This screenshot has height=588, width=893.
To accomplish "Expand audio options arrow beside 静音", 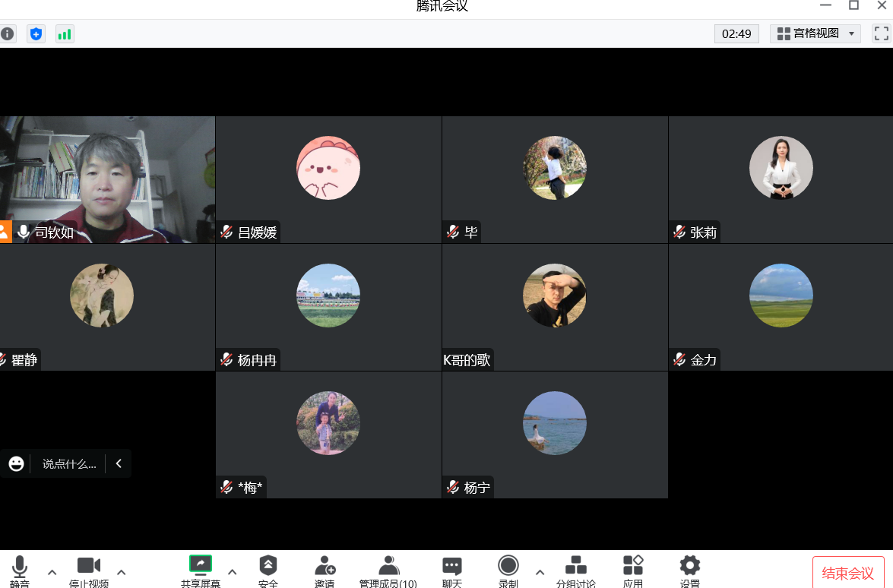I will 52,572.
